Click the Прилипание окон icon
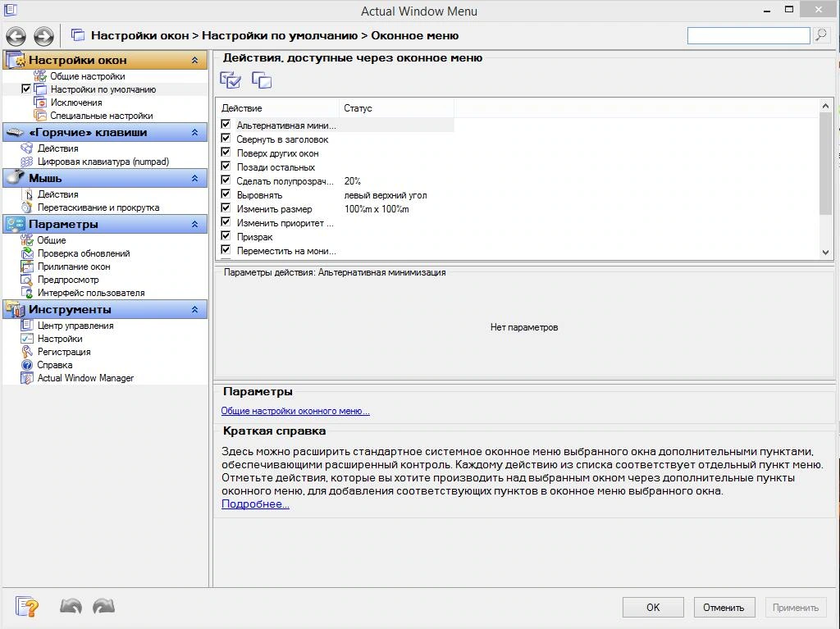 (27, 267)
